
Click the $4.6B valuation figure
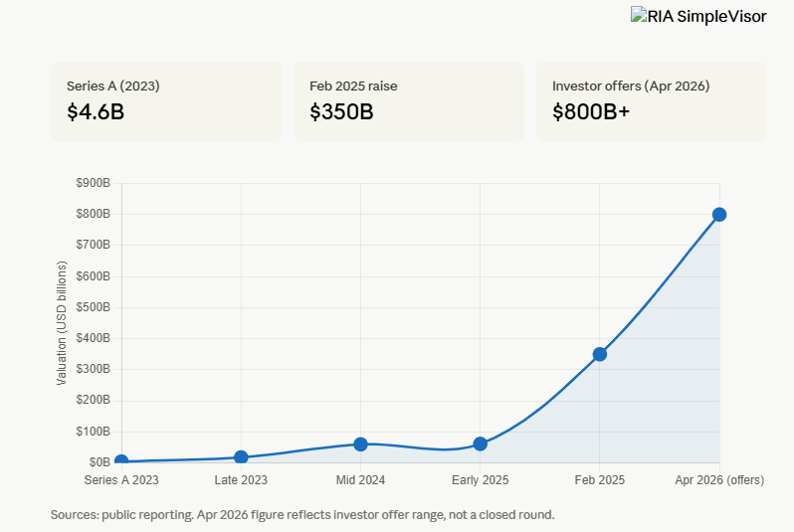tap(96, 111)
